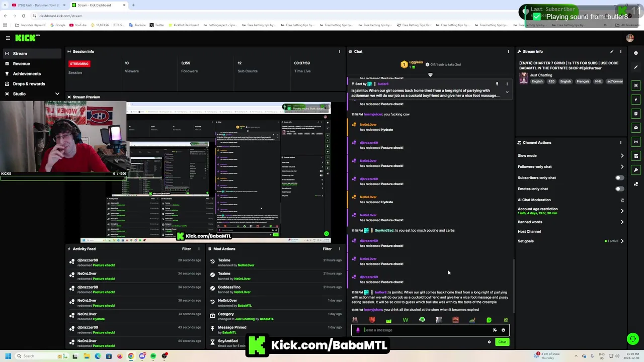Click the info icon in the right sidebar

636,53
